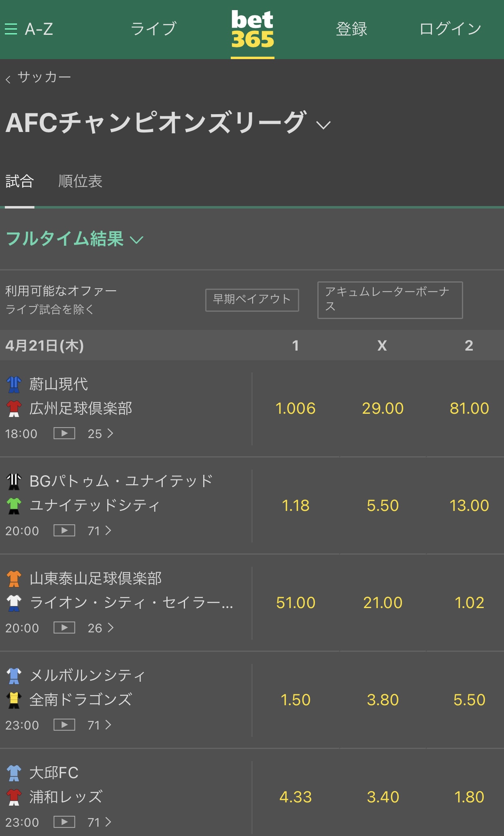The image size is (504, 836).
Task: Open live stream icon for 大邱FC match
Action: pos(64,822)
